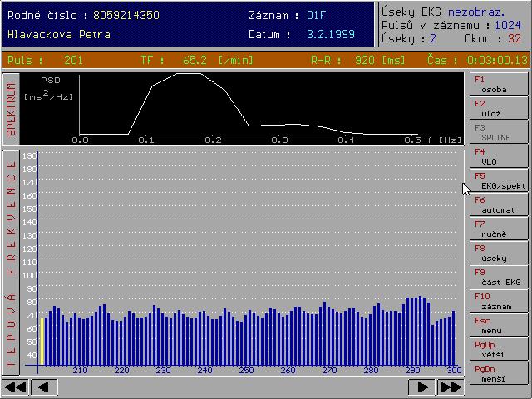
Task: Open the F8 úseky segments button
Action: [499, 253]
